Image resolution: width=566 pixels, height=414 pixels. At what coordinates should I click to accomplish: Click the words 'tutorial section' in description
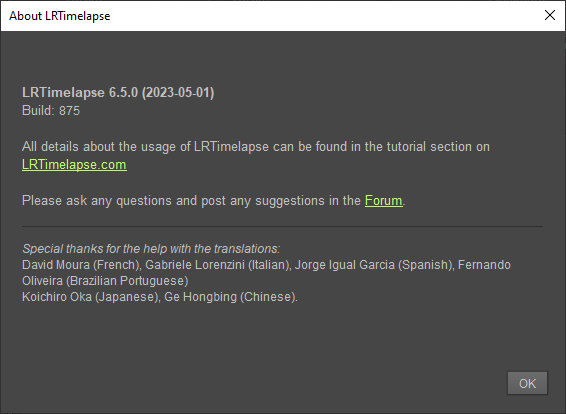424,147
